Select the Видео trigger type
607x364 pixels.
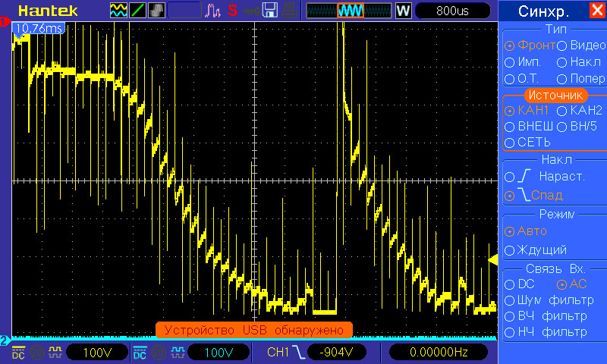(x=581, y=45)
